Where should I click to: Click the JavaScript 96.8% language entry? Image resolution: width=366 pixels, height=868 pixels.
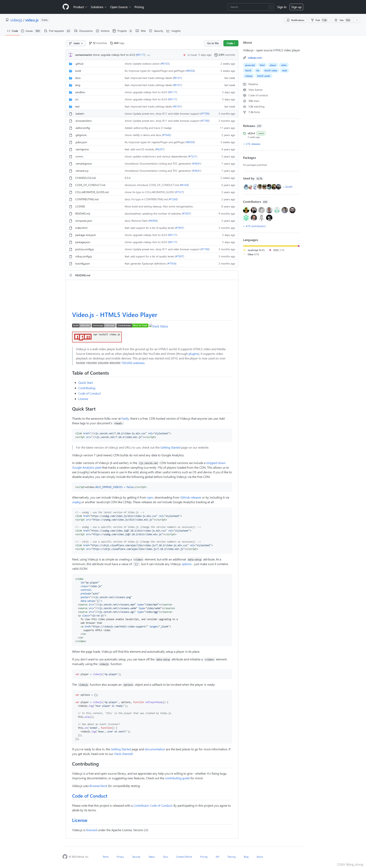254,250
